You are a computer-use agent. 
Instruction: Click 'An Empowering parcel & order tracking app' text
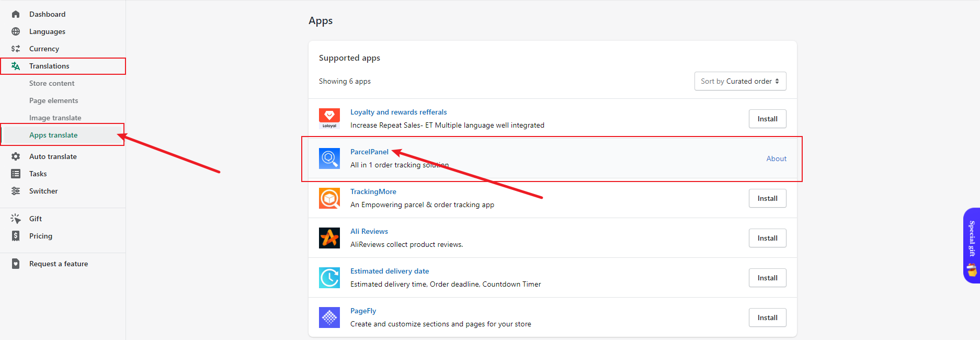click(x=422, y=205)
